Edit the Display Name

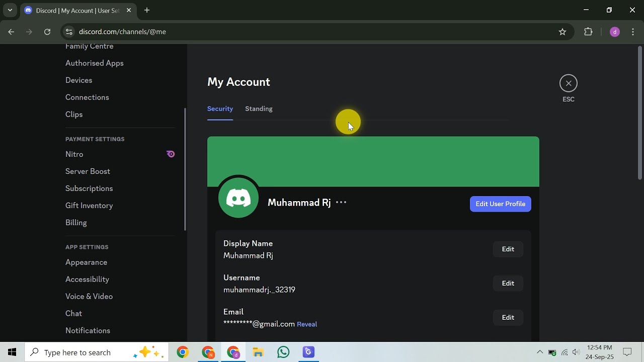(508, 249)
